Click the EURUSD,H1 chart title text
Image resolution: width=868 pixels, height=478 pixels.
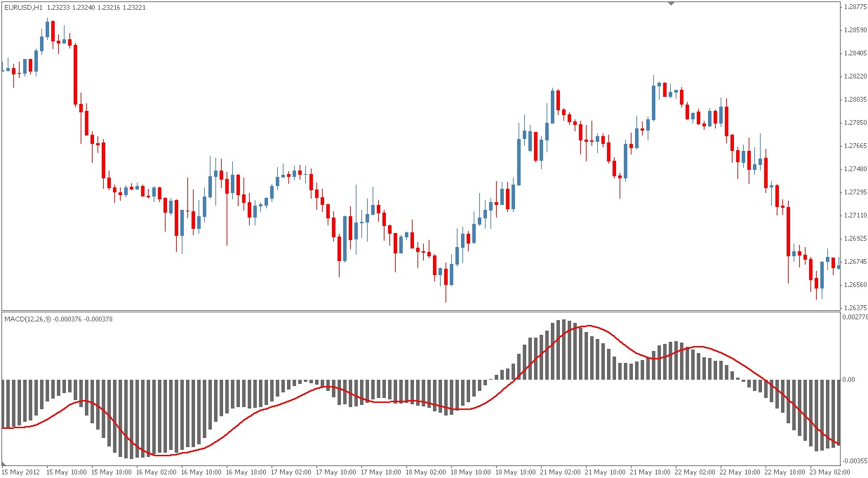(23, 6)
